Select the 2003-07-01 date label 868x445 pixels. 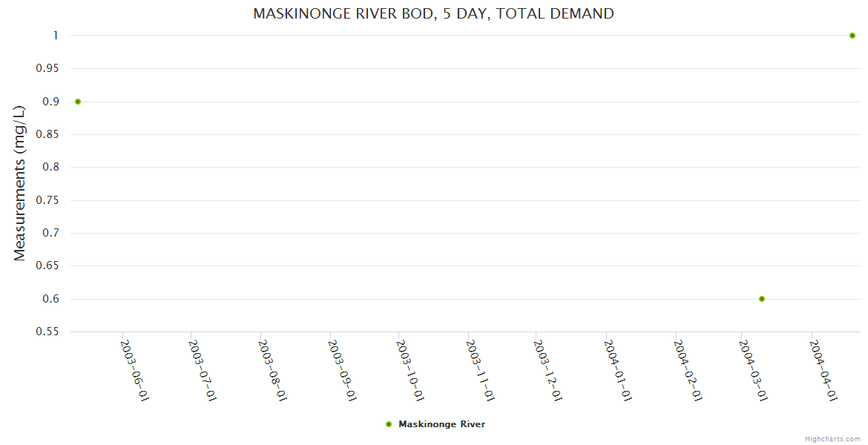pyautogui.click(x=203, y=371)
